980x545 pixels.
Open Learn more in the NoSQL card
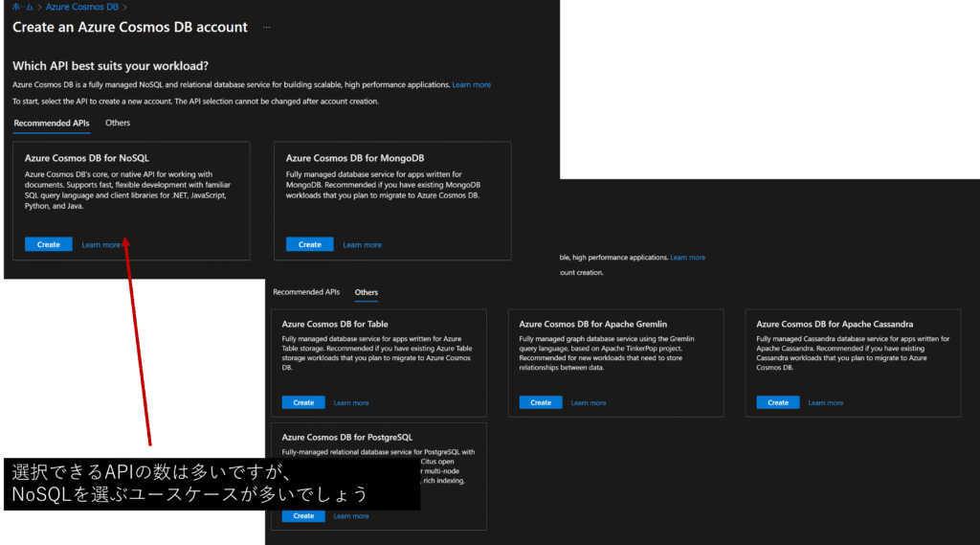101,245
